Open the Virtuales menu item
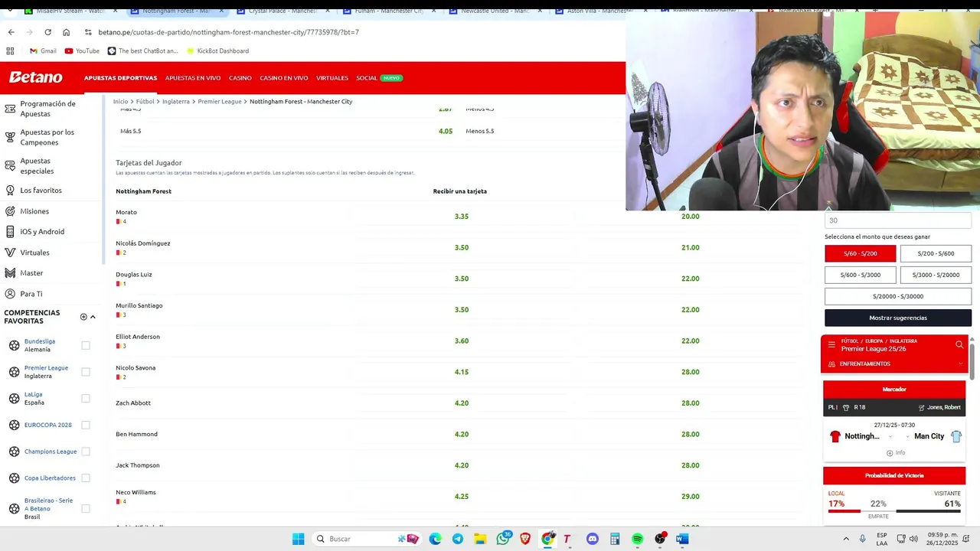The width and height of the screenshot is (980, 551). [332, 78]
